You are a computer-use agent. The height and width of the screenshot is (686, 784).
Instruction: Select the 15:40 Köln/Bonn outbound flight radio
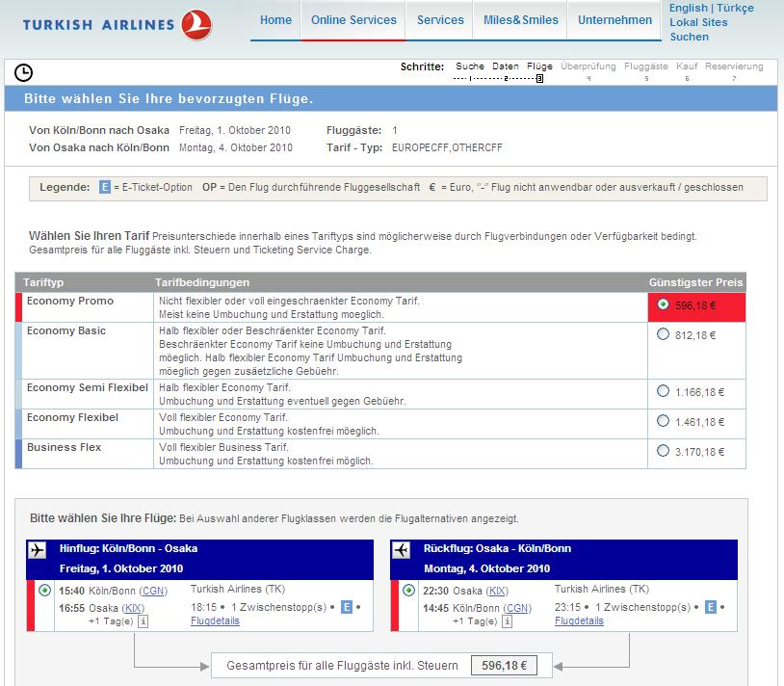pyautogui.click(x=45, y=591)
